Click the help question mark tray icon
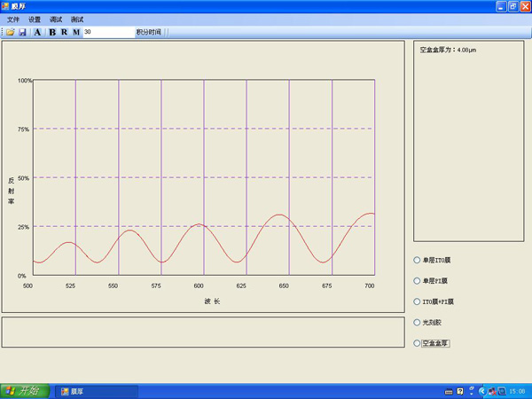 click(460, 391)
